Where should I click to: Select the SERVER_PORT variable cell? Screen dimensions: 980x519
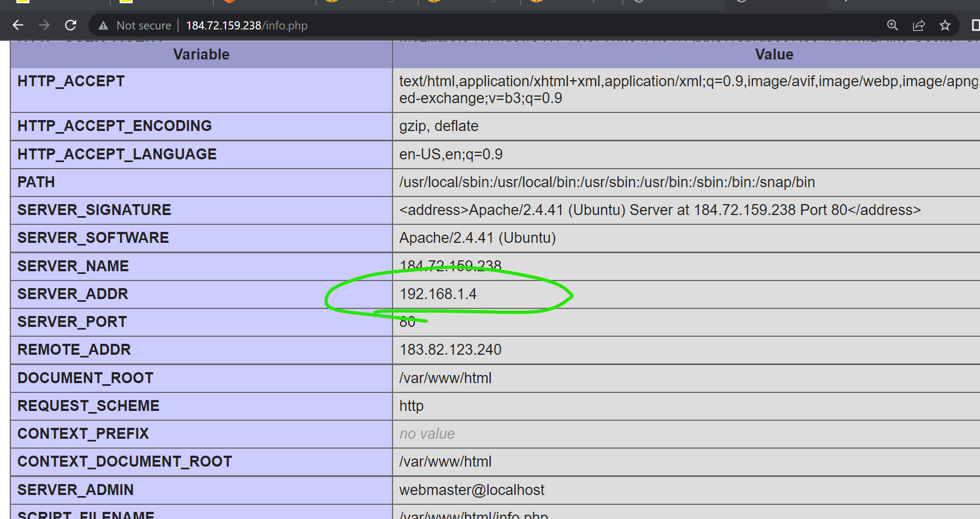pos(201,322)
